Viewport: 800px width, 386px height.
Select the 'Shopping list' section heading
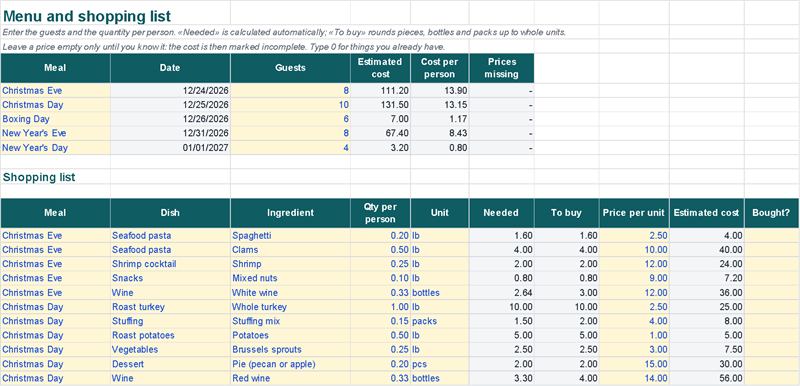click(x=55, y=177)
